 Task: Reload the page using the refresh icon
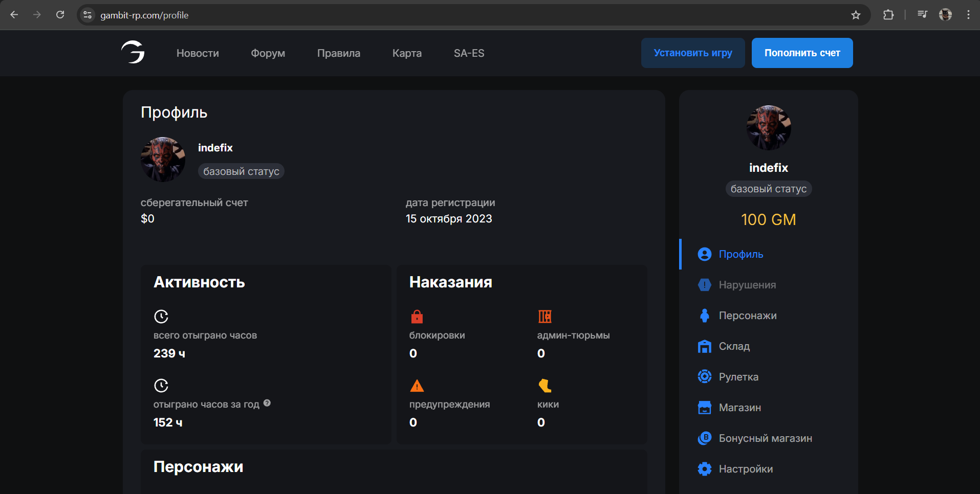pyautogui.click(x=60, y=15)
